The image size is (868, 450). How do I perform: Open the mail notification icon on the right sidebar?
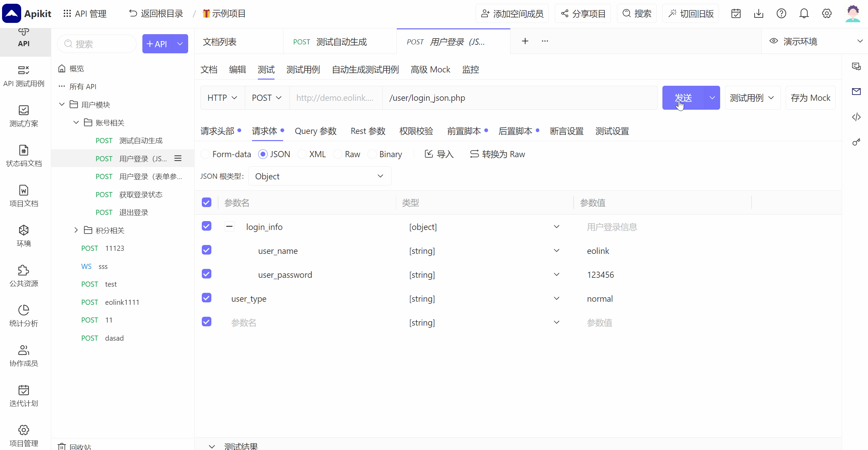pos(856,91)
